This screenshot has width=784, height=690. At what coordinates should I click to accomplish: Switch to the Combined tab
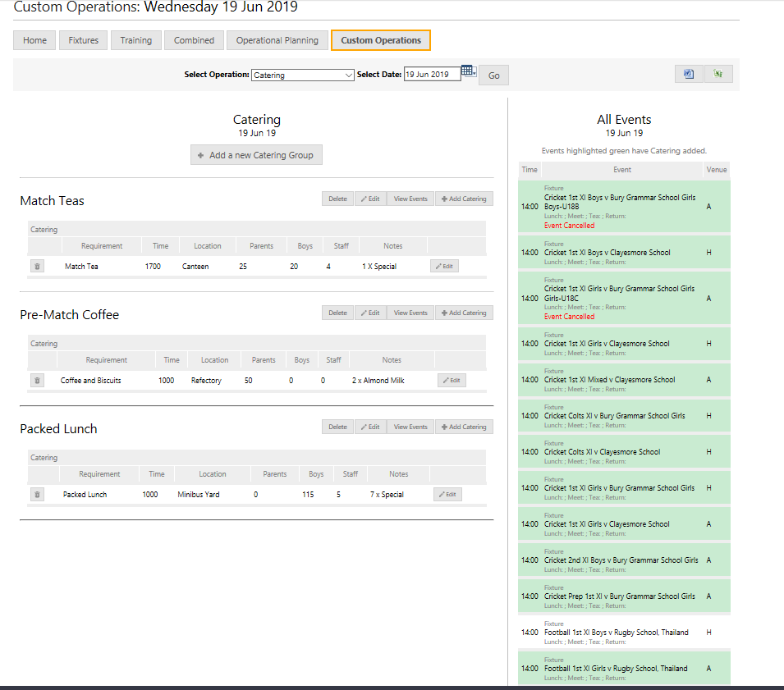194,40
